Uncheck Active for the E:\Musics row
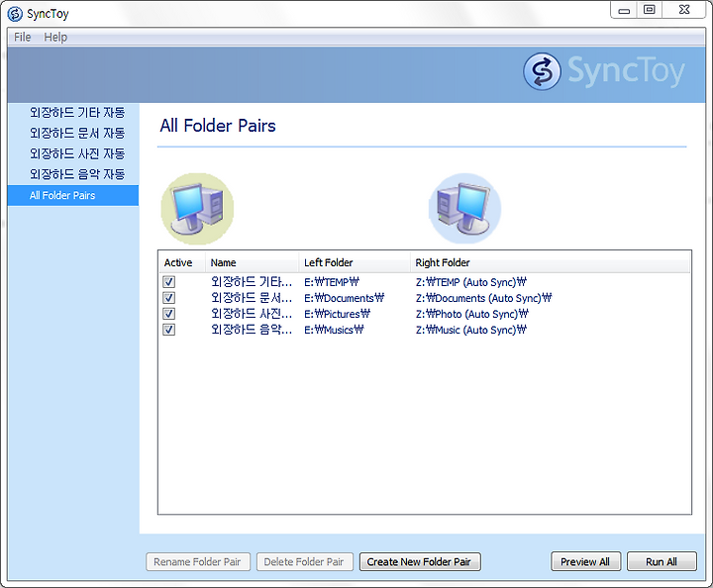Viewport: 713px width, 588px height. tap(168, 330)
